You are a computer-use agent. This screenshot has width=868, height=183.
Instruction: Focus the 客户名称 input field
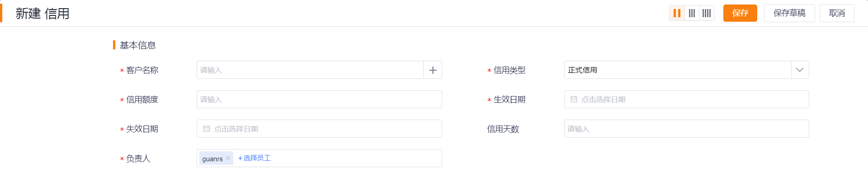310,70
